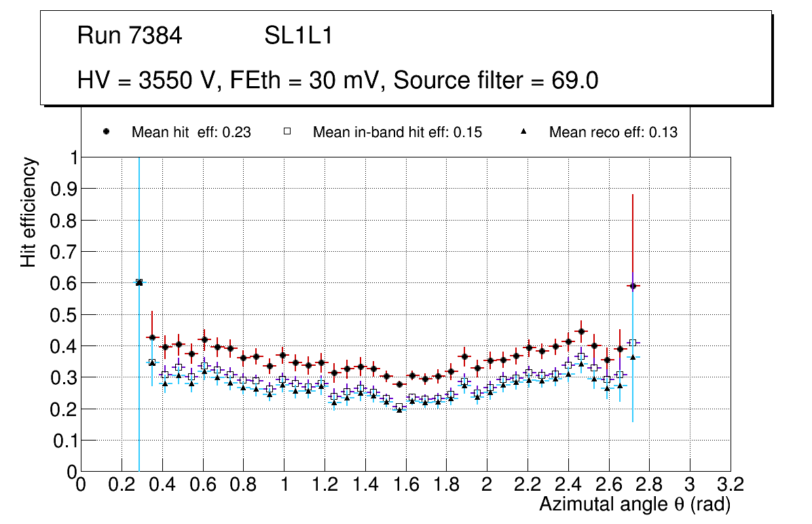Click the '0.5' tick label on the y-axis
This screenshot has width=812, height=524.
click(64, 315)
